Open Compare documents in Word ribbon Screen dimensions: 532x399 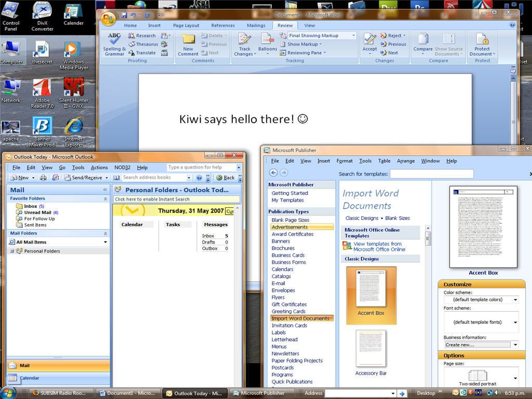[x=423, y=44]
